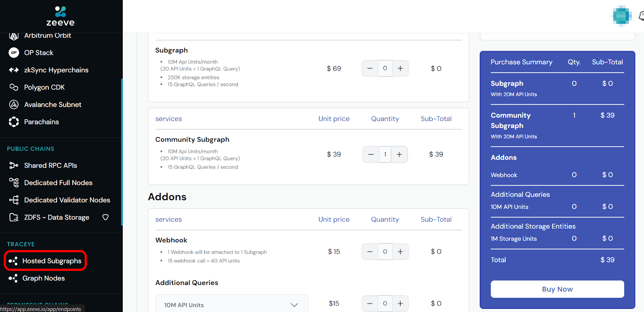Open OP Stack menu item
Viewport: 644px width, 312px height.
pos(39,53)
